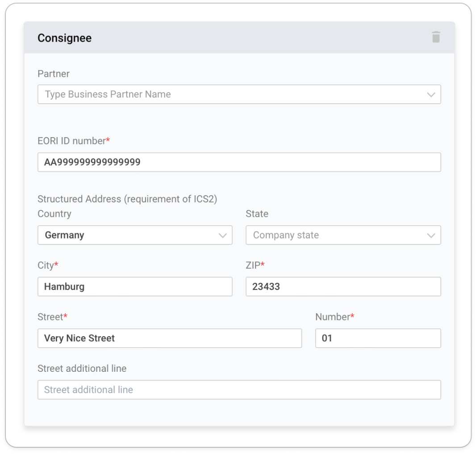This screenshot has width=476, height=454.
Task: Expand the Partner dropdown chevron
Action: coord(431,94)
